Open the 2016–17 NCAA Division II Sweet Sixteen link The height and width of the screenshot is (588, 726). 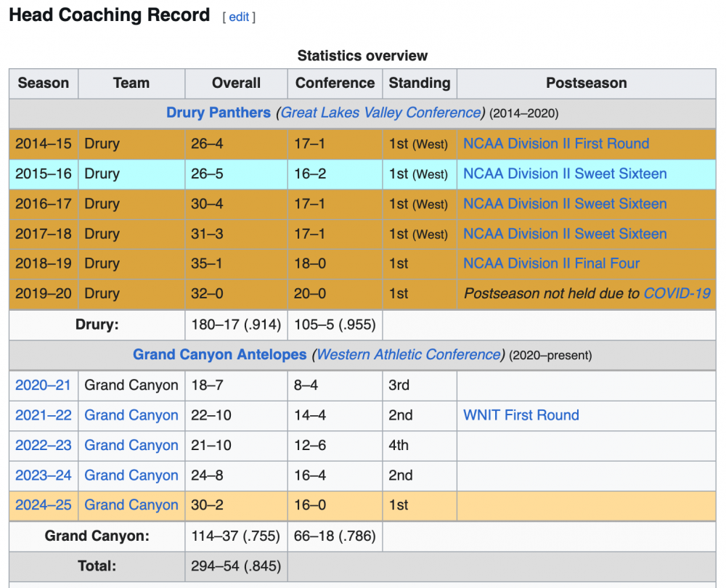[565, 204]
